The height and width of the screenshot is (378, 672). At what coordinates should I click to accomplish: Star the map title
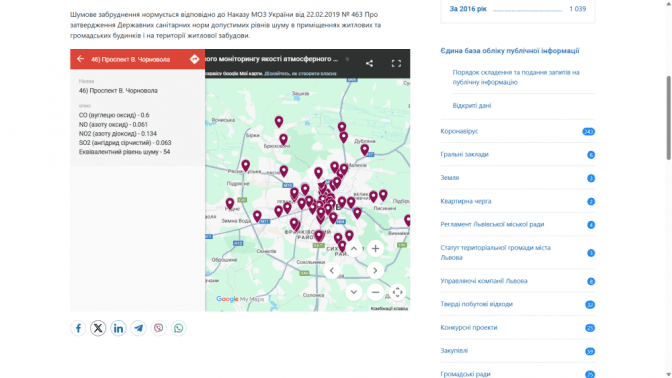click(347, 59)
